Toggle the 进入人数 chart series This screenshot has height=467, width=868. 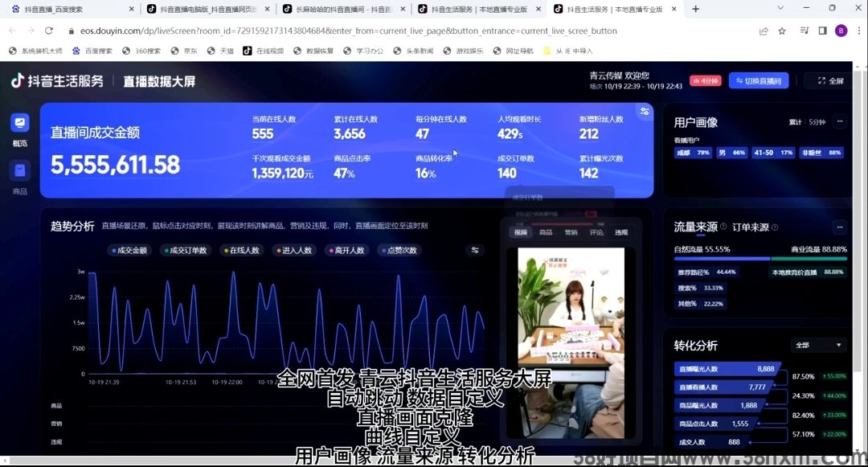coord(294,250)
